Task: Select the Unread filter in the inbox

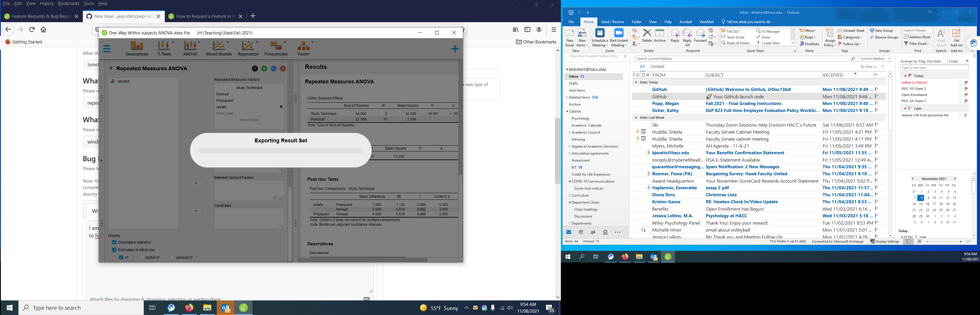Action: click(657, 66)
